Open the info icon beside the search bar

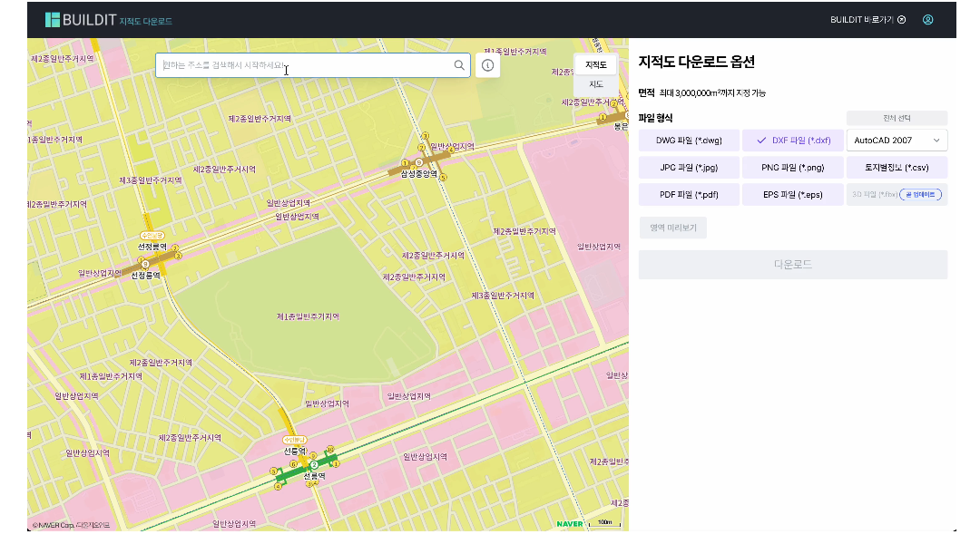point(487,65)
